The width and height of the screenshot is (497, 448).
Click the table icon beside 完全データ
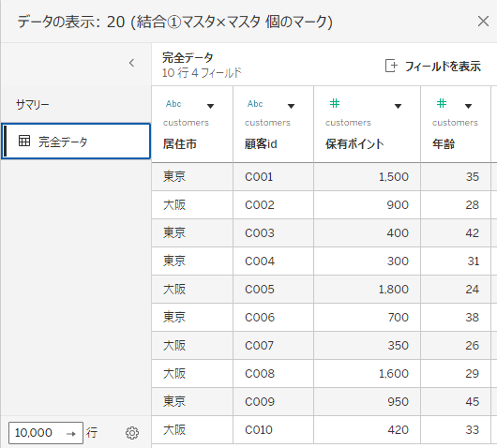[24, 141]
